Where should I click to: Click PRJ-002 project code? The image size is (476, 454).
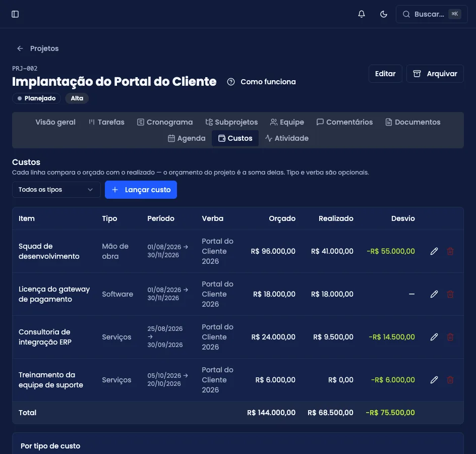coord(25,68)
